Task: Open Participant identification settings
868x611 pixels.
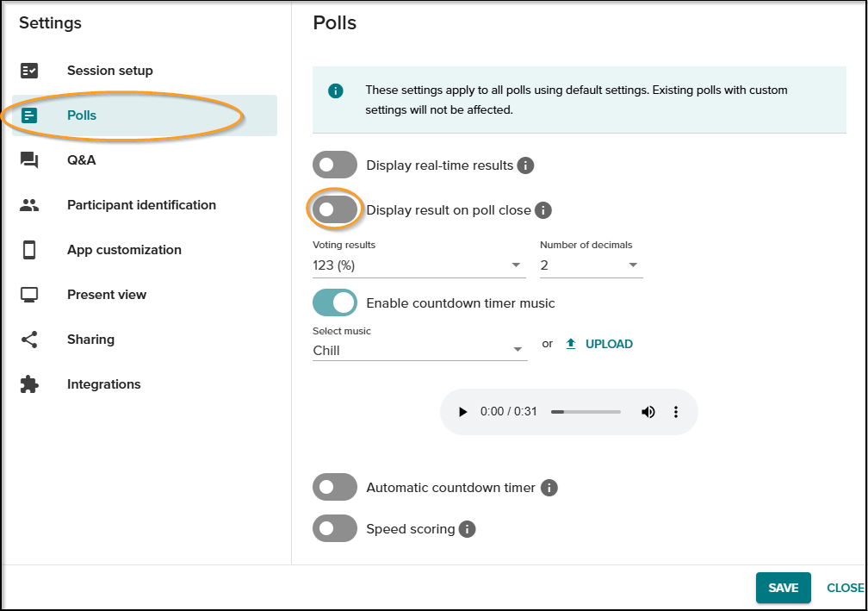Action: [x=141, y=205]
